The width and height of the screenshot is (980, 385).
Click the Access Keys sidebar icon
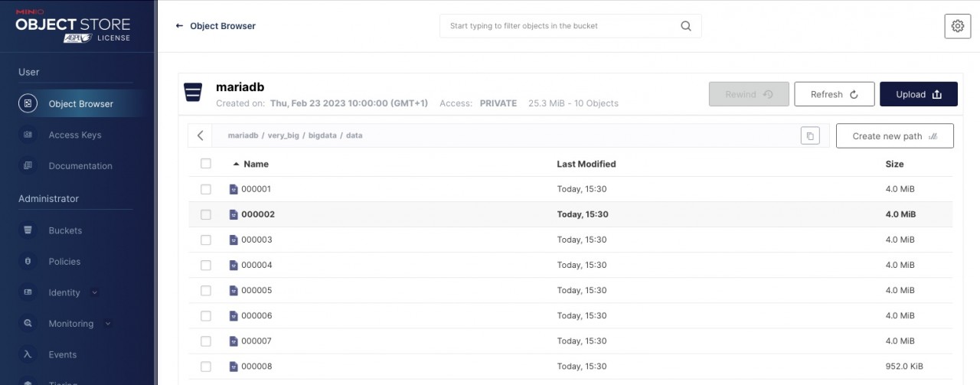click(28, 135)
